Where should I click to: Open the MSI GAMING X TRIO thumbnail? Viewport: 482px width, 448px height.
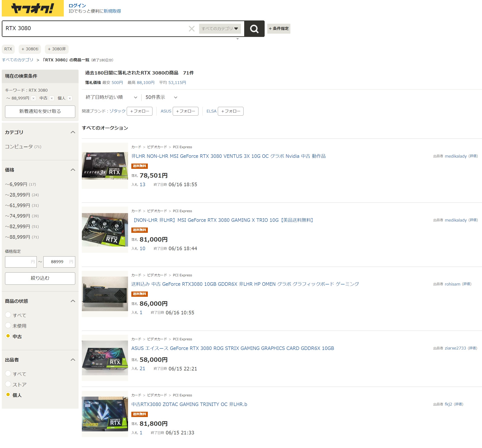(x=105, y=230)
